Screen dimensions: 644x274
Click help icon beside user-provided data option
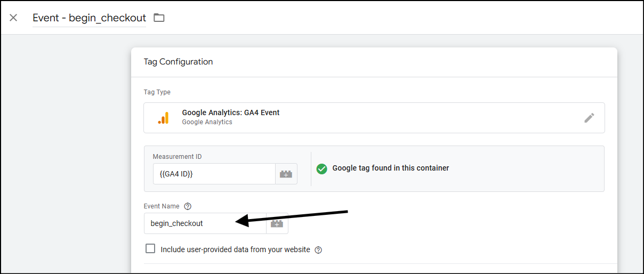pos(318,250)
